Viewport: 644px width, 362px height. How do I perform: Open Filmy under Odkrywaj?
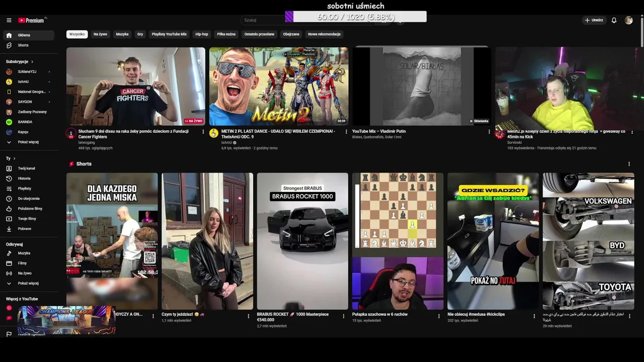28,263
